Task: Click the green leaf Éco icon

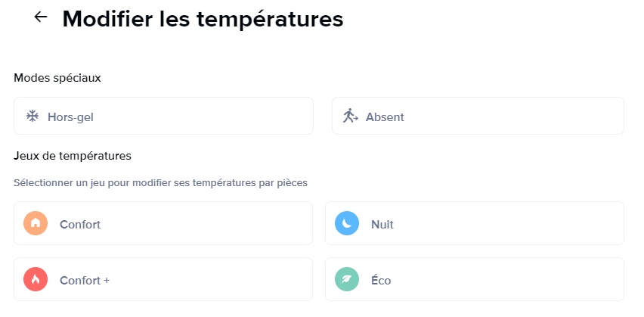Action: (x=347, y=280)
